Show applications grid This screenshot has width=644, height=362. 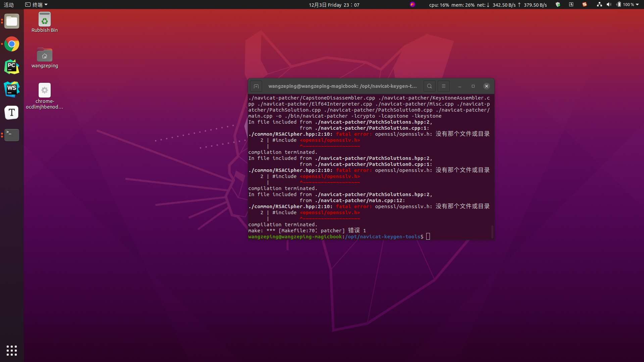click(12, 351)
